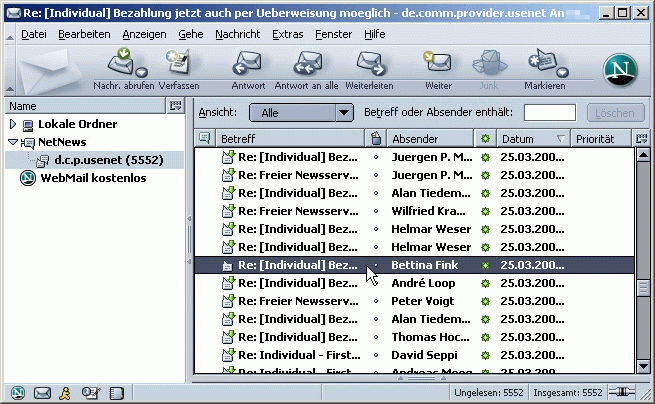The width and height of the screenshot is (655, 404).
Task: Expand the Lokale Ordner tree node
Action: (12, 124)
